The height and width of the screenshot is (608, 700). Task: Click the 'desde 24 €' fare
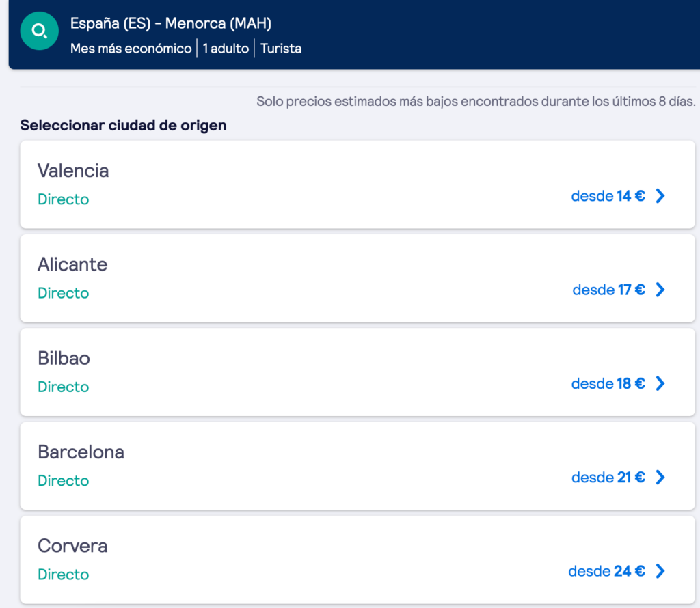606,571
